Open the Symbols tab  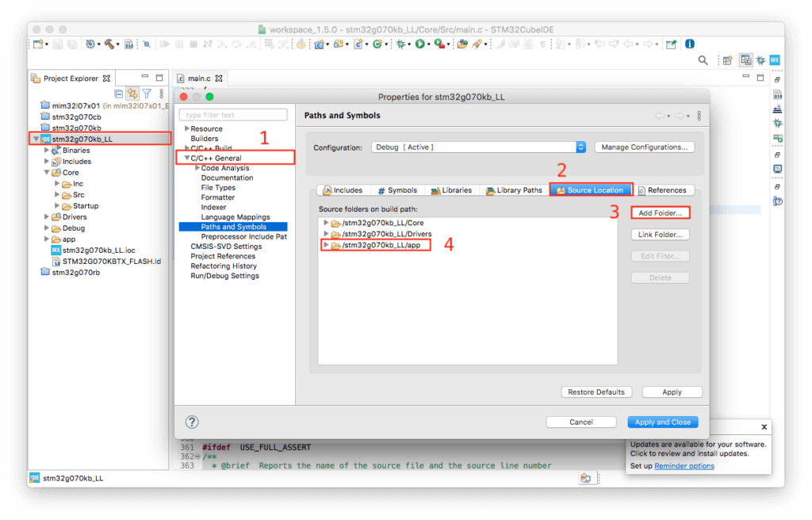coord(397,190)
